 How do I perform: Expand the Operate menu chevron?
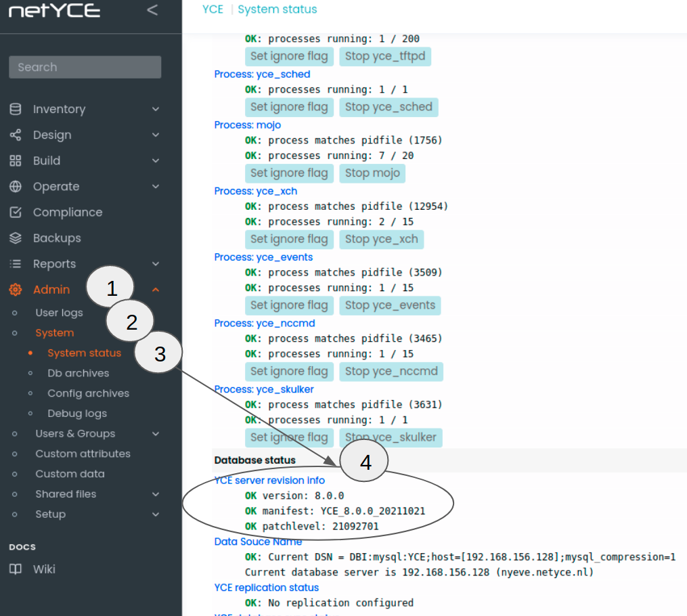[156, 187]
